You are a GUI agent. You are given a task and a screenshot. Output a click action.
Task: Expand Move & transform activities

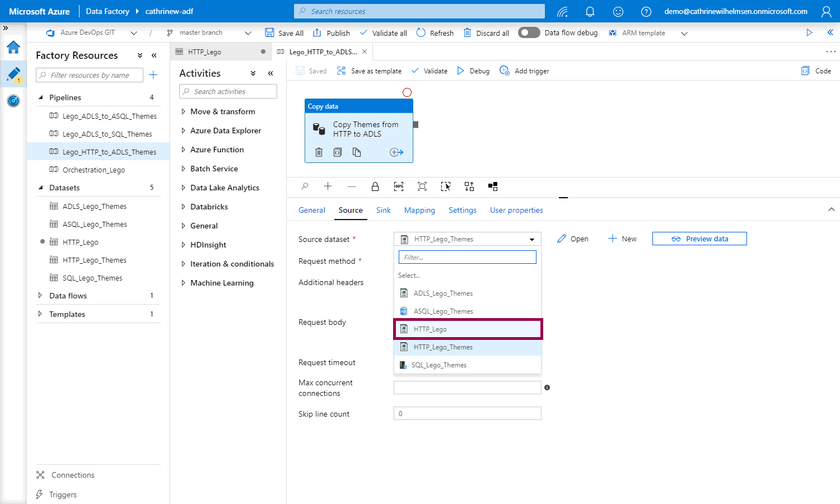click(183, 112)
